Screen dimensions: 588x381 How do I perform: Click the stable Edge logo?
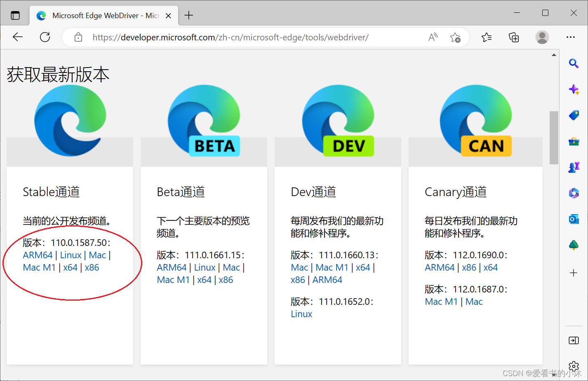[x=70, y=120]
